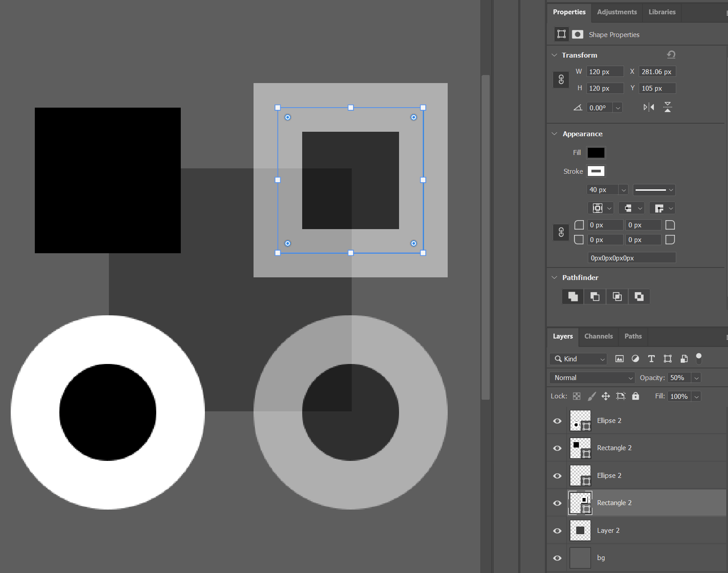Toggle the width and height link
The width and height of the screenshot is (728, 573).
561,80
